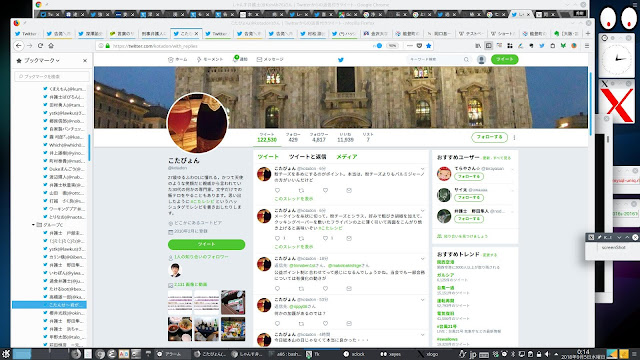Click the bookmarks sidebar scrollbar
The height and width of the screenshot is (360, 640).
tap(89, 147)
